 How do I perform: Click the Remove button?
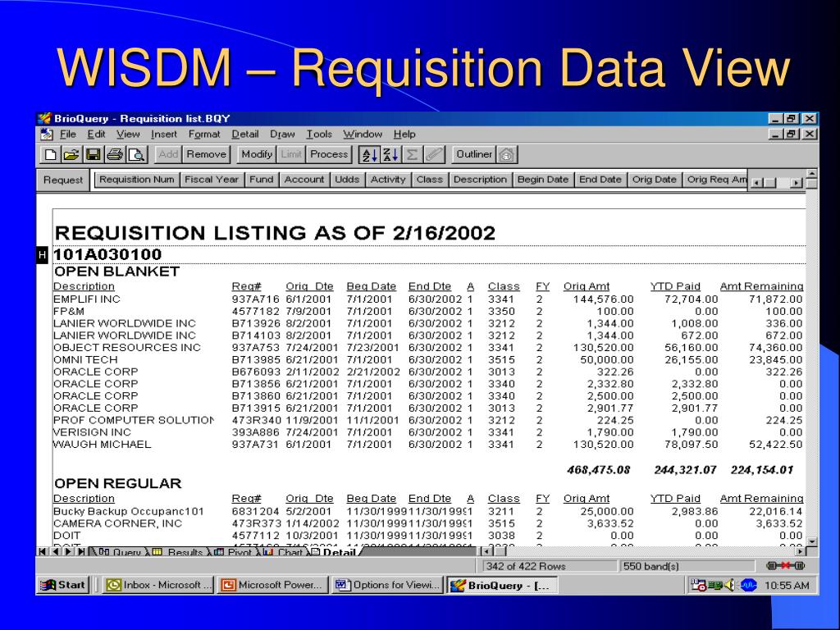click(206, 154)
